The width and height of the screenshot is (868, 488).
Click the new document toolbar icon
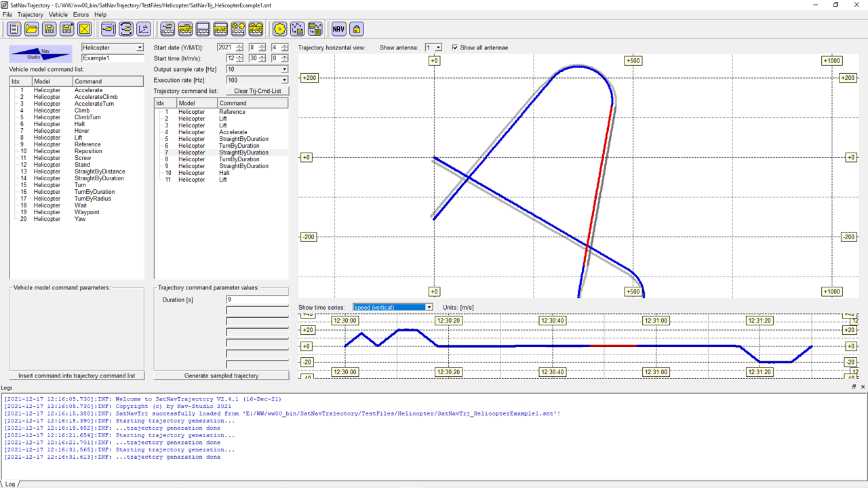click(14, 28)
